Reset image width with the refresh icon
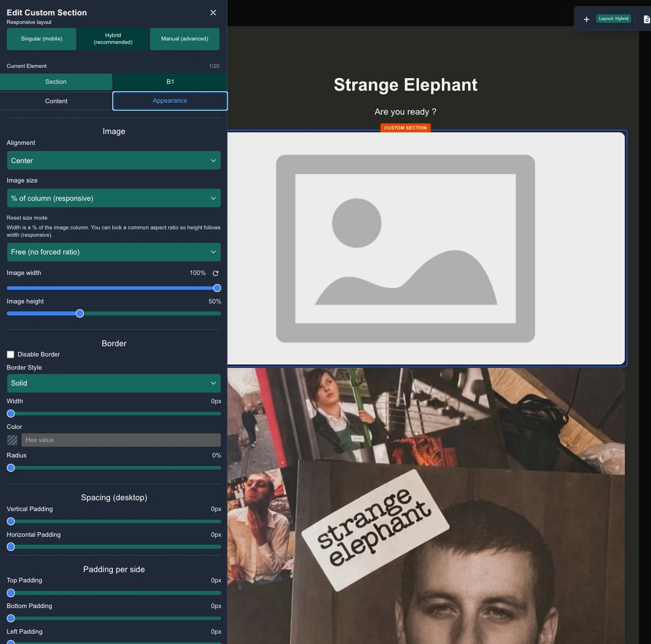The width and height of the screenshot is (651, 644). click(x=215, y=273)
